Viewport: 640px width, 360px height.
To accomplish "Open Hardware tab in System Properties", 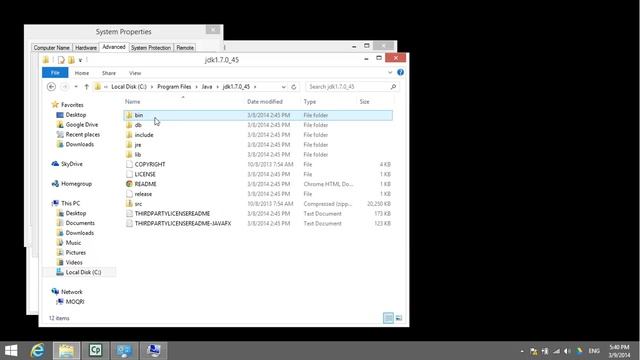I will [x=86, y=48].
